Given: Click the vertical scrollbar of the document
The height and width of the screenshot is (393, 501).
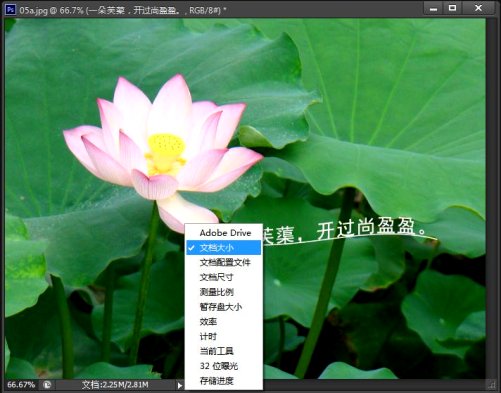Looking at the screenshot, I should (x=491, y=198).
